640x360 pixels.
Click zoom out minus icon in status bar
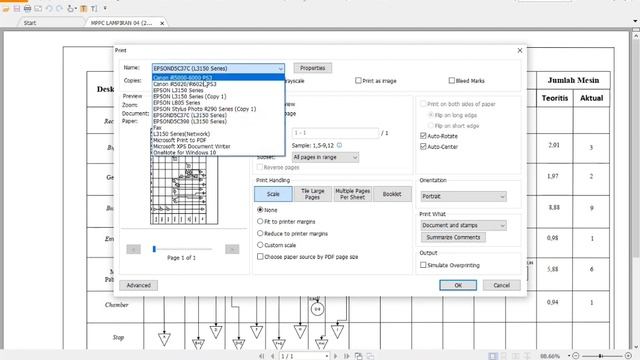pos(576,356)
